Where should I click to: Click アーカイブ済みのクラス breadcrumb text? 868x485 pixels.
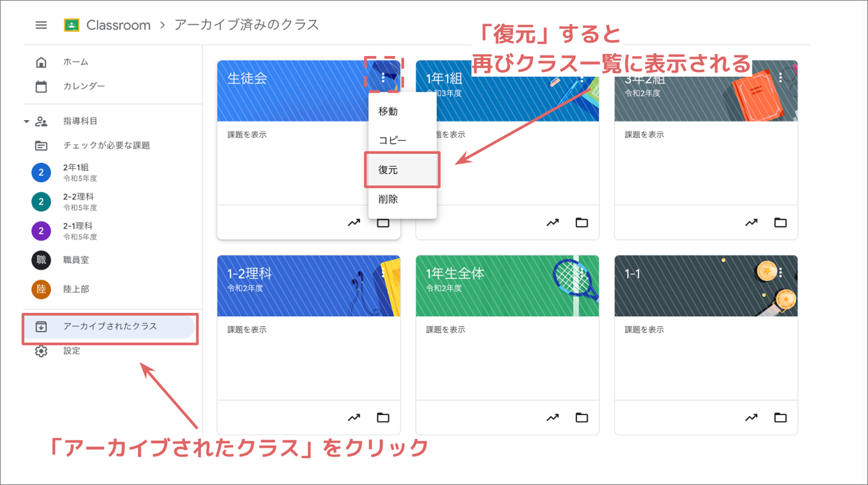point(246,25)
